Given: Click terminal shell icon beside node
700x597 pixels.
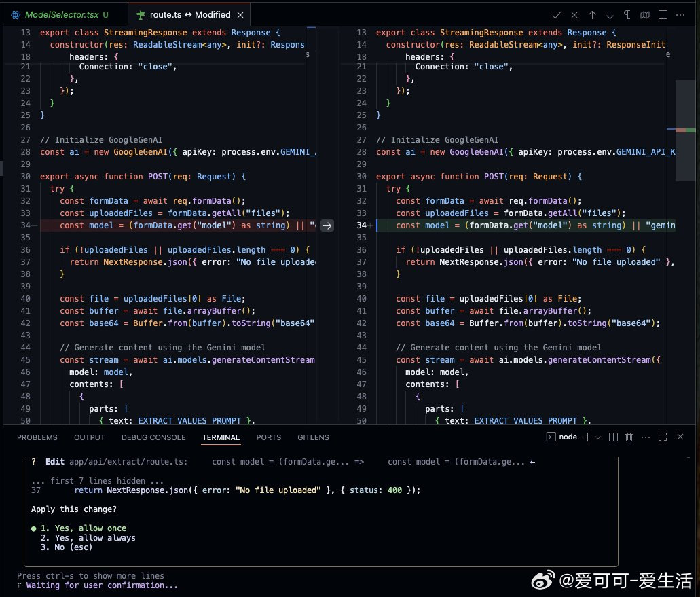Looking at the screenshot, I should (551, 437).
